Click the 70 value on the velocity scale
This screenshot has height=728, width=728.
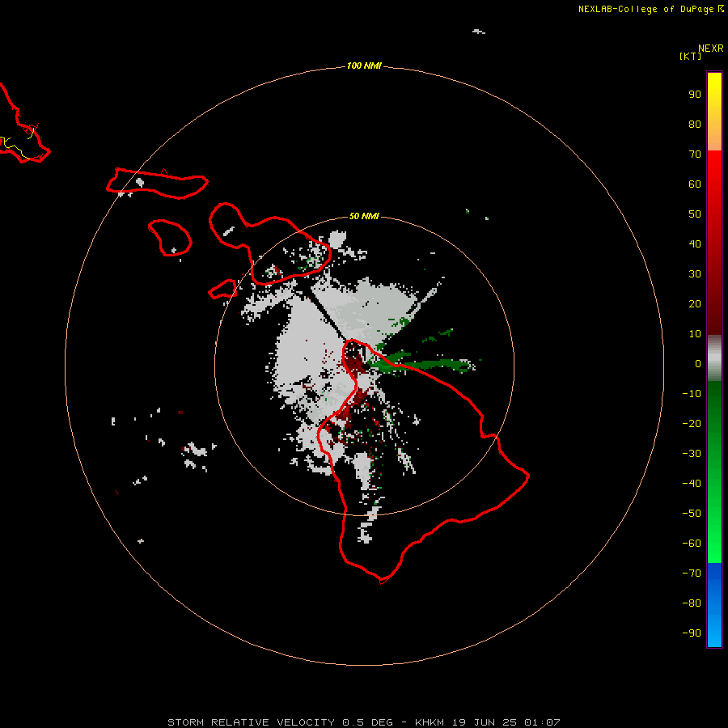coord(695,154)
